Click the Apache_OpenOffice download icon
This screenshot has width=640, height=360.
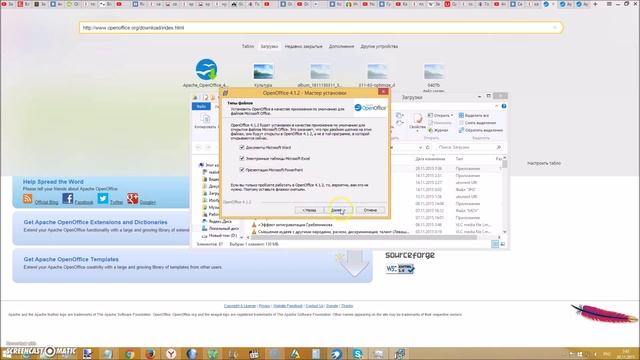pyautogui.click(x=206, y=70)
